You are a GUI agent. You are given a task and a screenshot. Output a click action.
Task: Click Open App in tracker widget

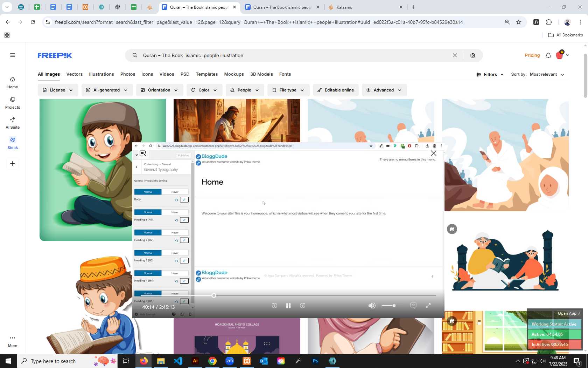(x=569, y=314)
